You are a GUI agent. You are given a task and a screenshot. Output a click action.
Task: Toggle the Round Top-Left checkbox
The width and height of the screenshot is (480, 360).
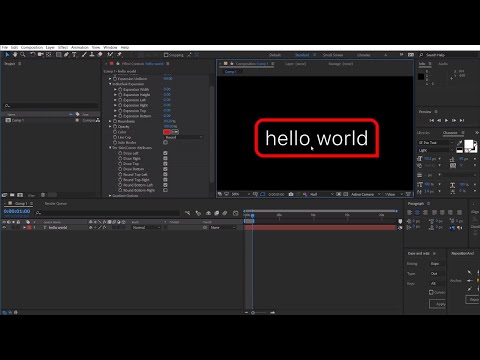tap(165, 174)
